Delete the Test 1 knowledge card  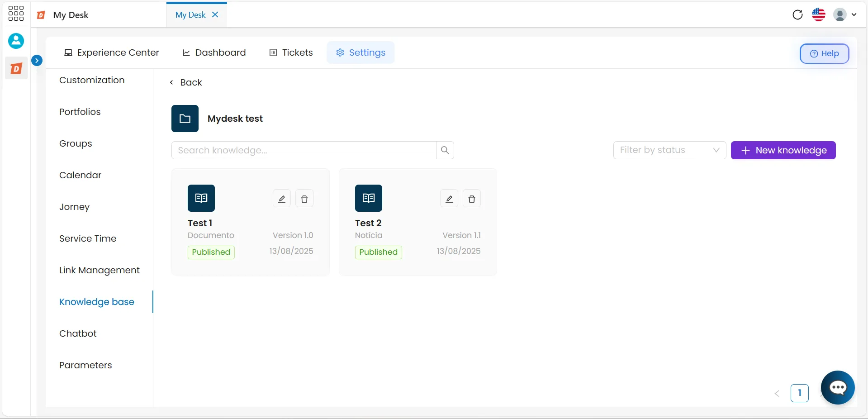tap(304, 199)
